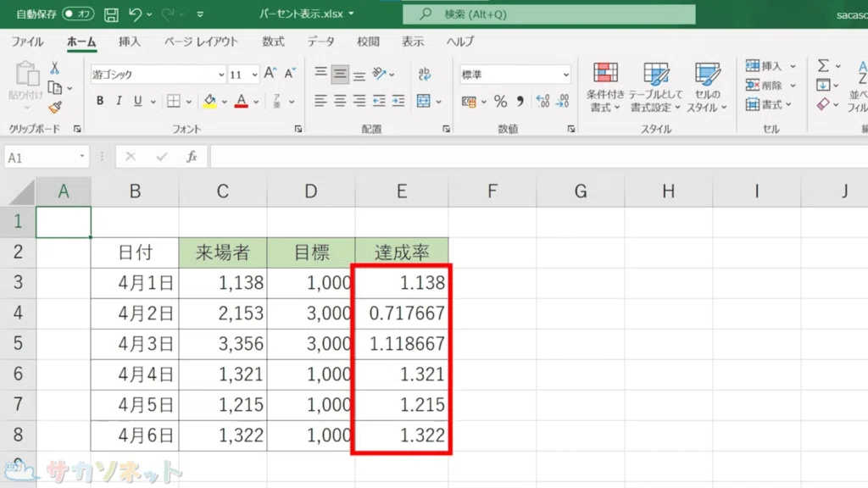This screenshot has height=488, width=868.
Task: Click the fx insert function icon
Action: (192, 157)
